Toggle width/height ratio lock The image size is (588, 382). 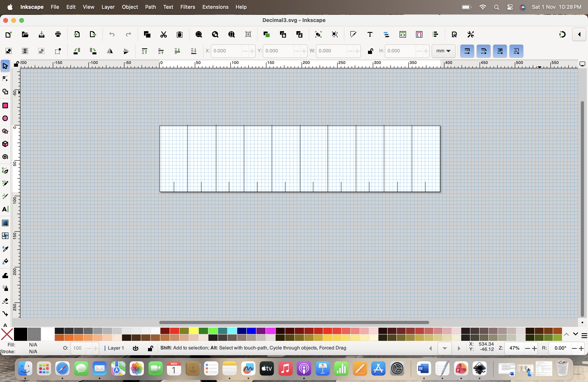370,51
